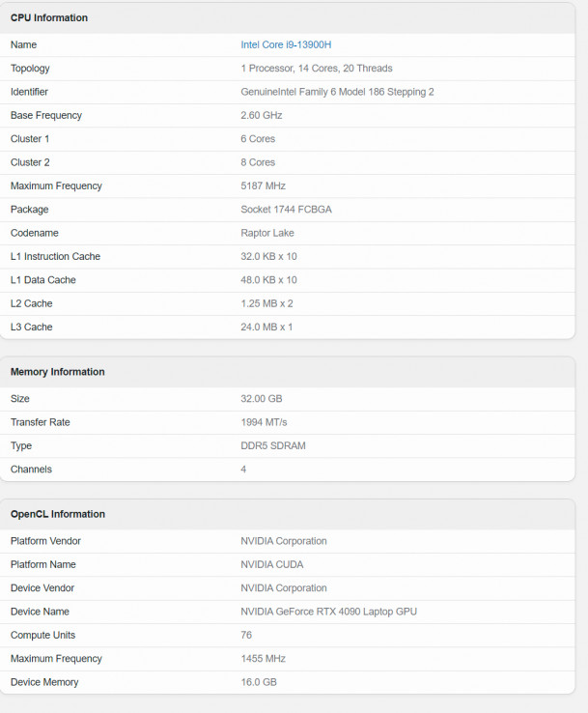Click the Compute Units value 76

tap(246, 635)
